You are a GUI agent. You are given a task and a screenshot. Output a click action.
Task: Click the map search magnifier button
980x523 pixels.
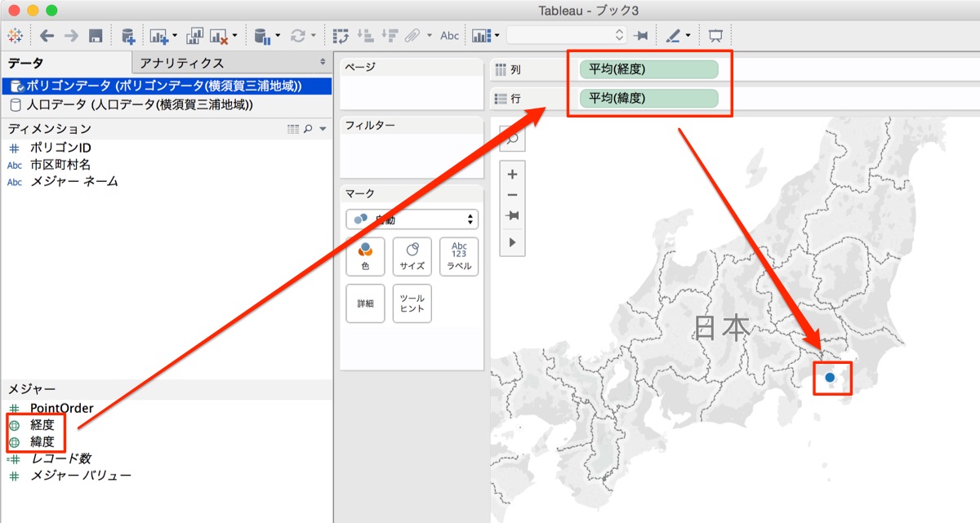pyautogui.click(x=512, y=139)
